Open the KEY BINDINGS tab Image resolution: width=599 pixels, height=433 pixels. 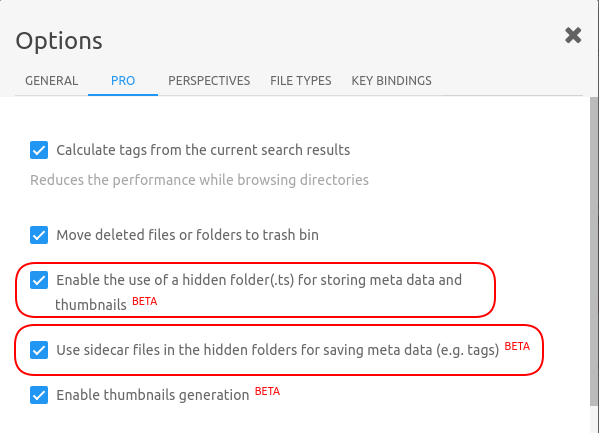[x=392, y=81]
